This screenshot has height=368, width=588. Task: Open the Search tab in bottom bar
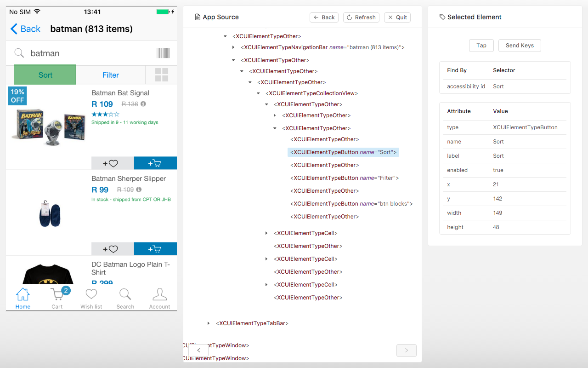pyautogui.click(x=125, y=298)
